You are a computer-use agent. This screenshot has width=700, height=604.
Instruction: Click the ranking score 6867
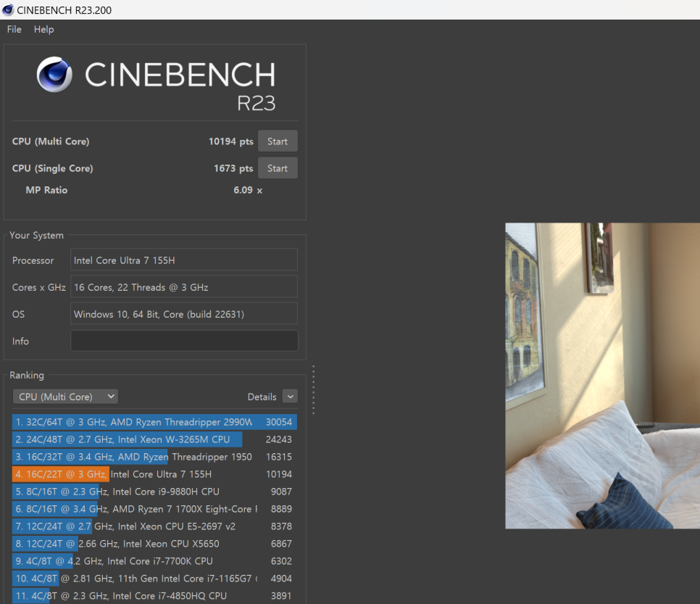(281, 544)
